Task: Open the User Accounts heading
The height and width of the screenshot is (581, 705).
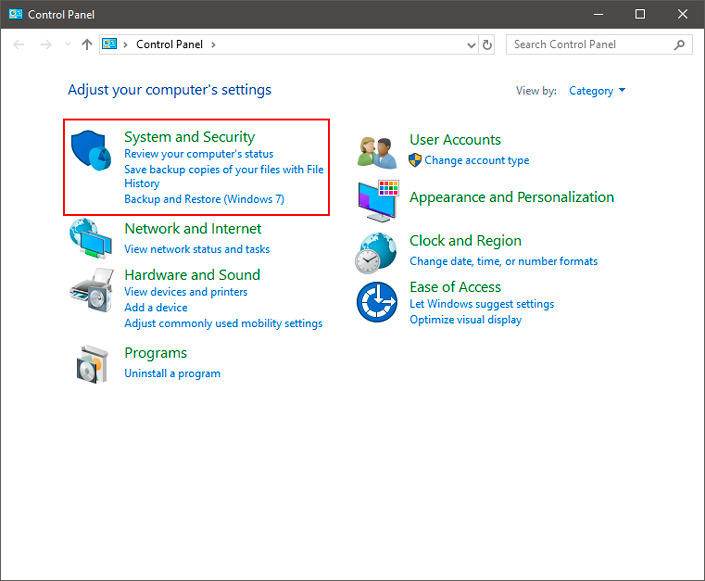Action: tap(455, 140)
